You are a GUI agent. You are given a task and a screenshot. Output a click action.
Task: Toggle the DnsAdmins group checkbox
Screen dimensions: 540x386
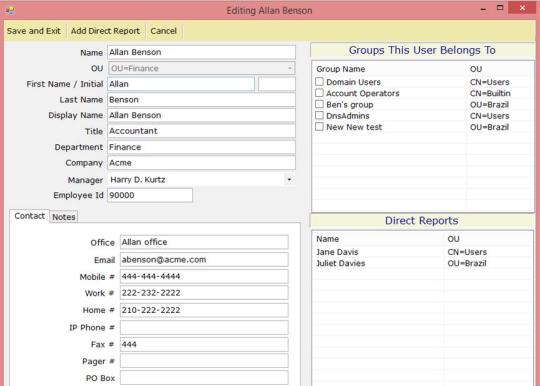pos(319,115)
